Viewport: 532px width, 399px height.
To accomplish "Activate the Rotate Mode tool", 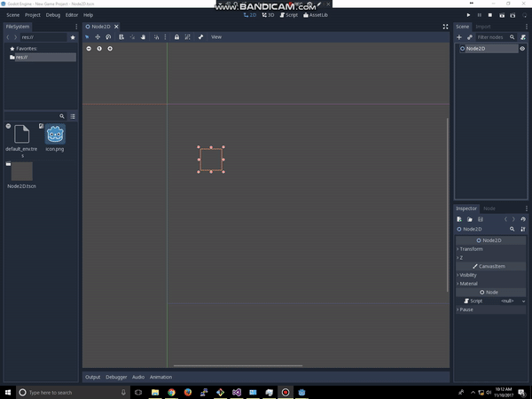I will pyautogui.click(x=108, y=37).
